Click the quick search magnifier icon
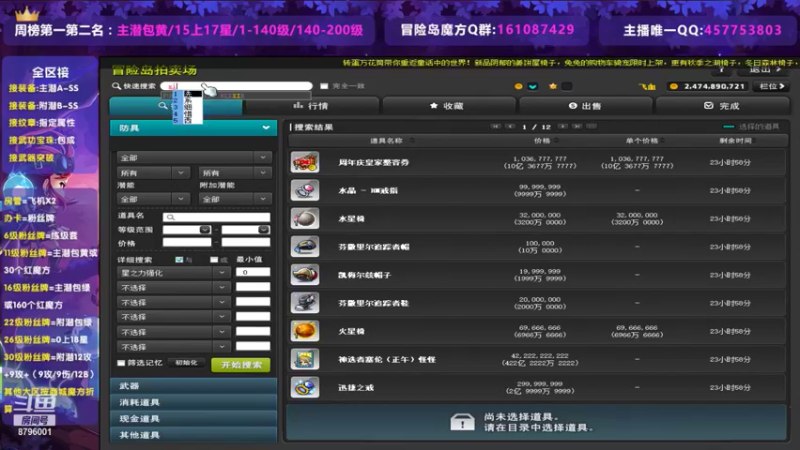 116,86
